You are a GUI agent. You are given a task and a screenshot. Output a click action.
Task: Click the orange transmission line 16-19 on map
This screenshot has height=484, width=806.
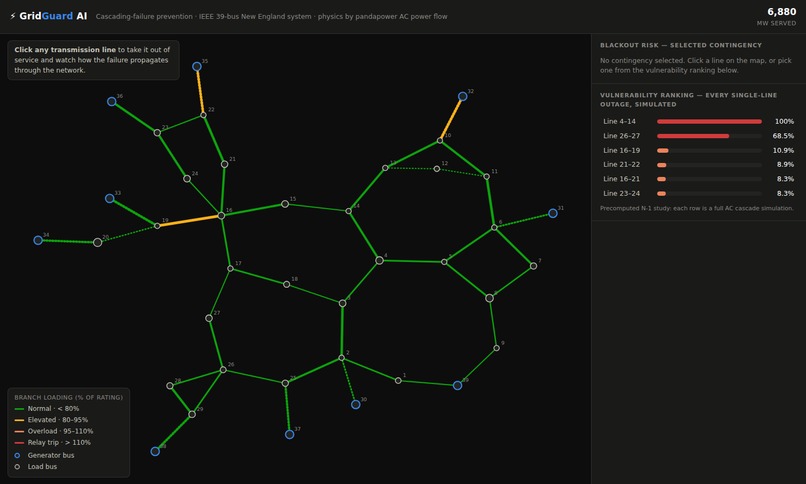pyautogui.click(x=189, y=220)
